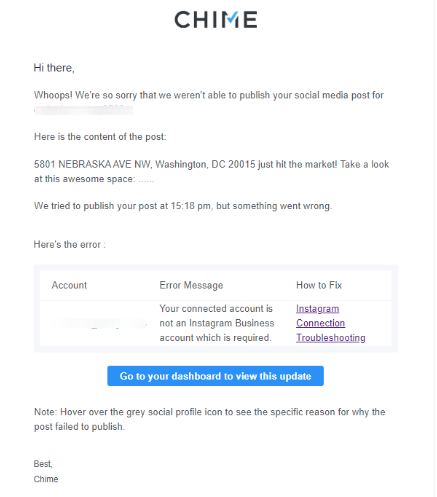The width and height of the screenshot is (437, 497).
Task: Click the Whoops apology sentence
Action: point(209,95)
